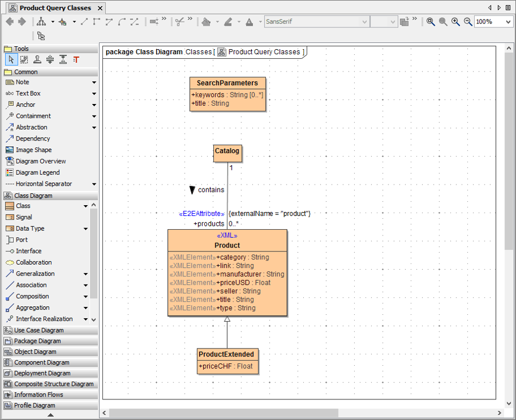The image size is (516, 420).
Task: Click the Fit in Window zoom icon
Action: [x=431, y=22]
